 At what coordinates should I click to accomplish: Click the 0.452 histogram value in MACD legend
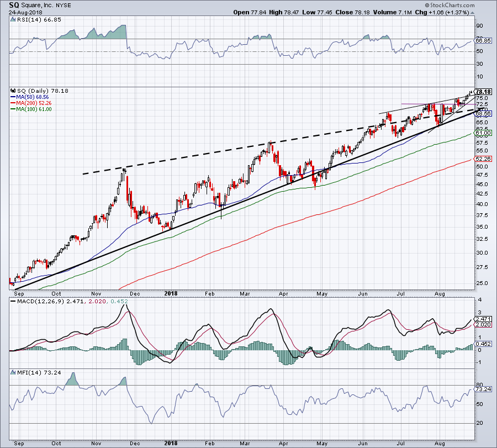(x=119, y=301)
